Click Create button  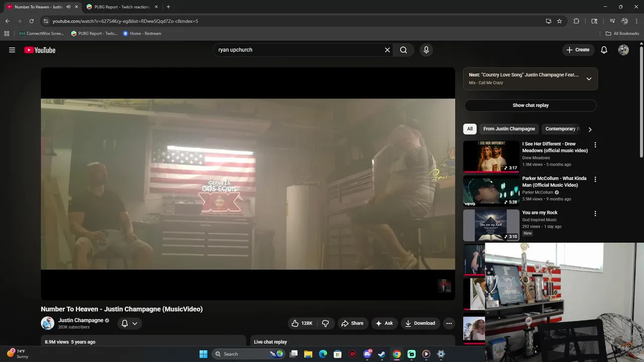pos(578,50)
